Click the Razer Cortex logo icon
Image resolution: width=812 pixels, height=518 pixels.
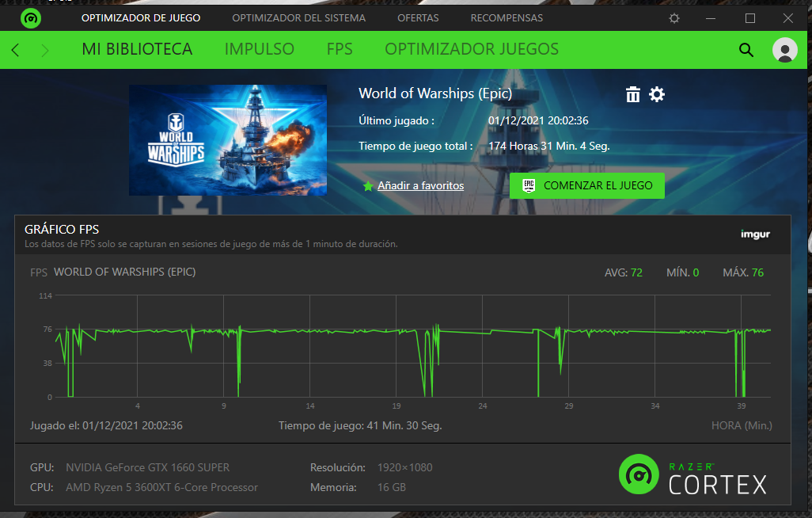31,18
